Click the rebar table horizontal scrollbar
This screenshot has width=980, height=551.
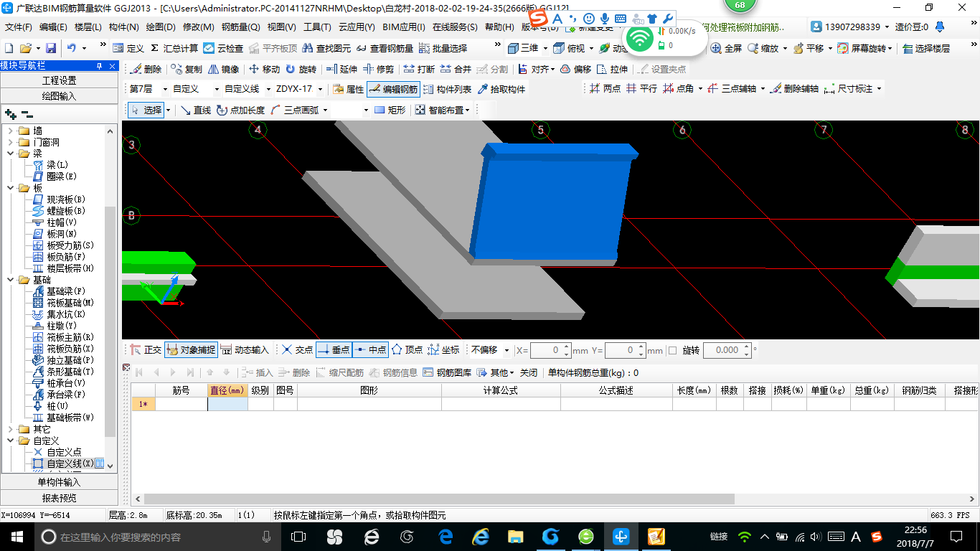pos(439,499)
